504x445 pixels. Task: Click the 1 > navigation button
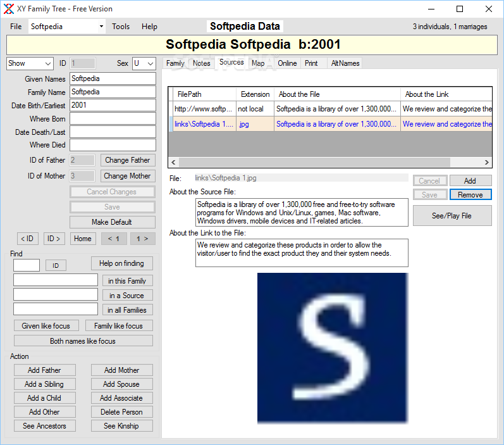pos(142,239)
